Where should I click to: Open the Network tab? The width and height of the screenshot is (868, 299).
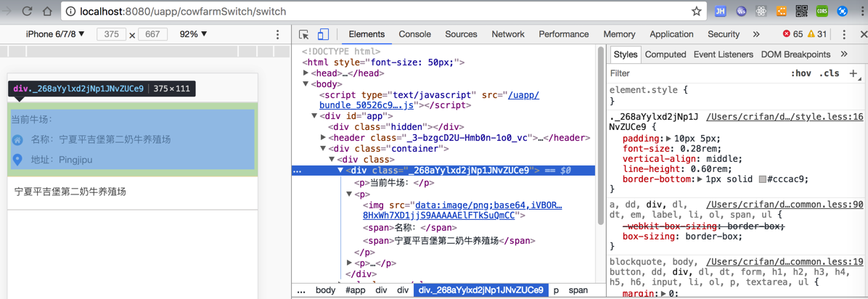(508, 34)
